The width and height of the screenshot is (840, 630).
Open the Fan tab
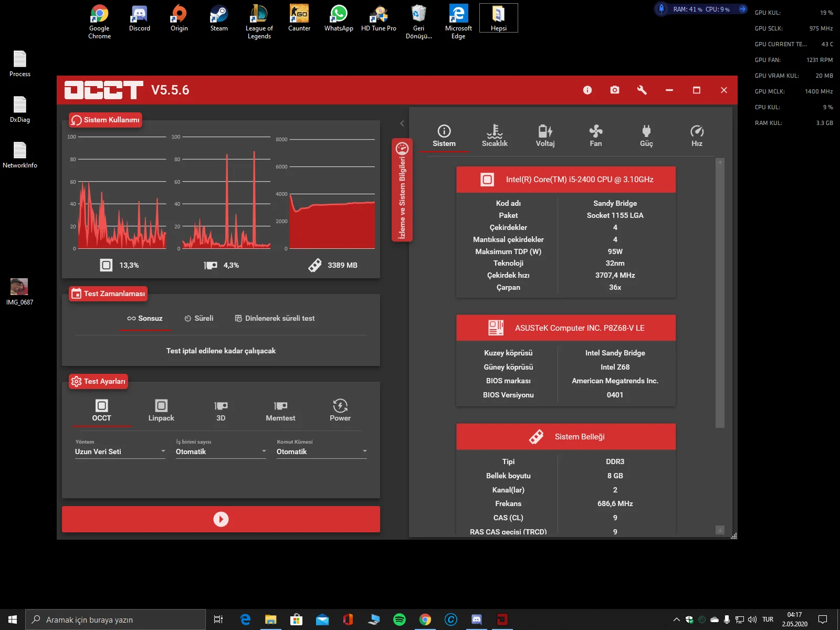coord(596,136)
